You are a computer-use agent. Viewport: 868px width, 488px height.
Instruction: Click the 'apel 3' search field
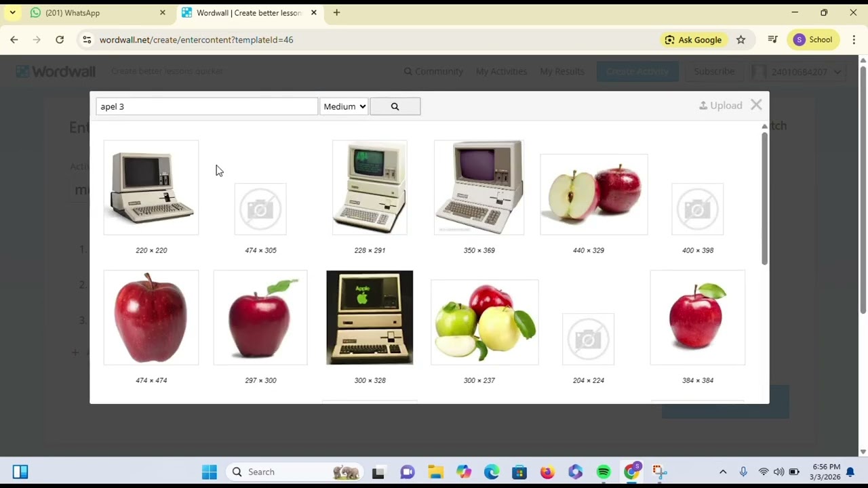(x=207, y=106)
